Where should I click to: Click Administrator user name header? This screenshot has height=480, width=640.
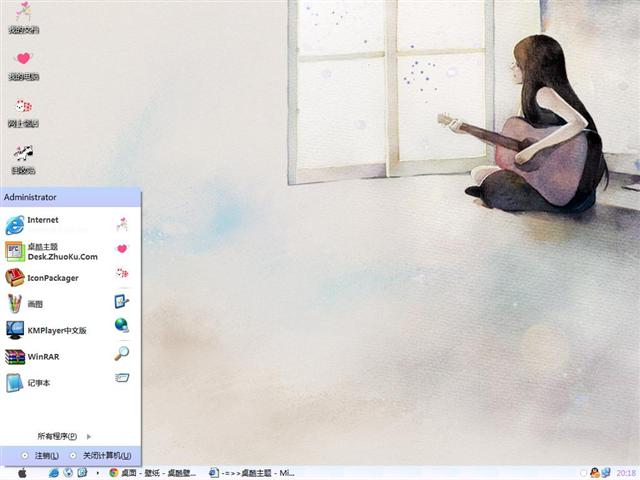[x=30, y=197]
